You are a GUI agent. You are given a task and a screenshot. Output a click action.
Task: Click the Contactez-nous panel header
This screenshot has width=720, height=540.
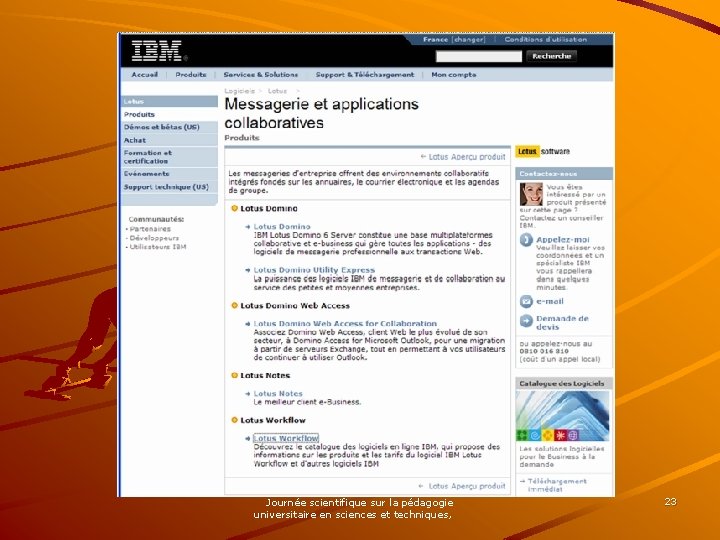pos(564,174)
